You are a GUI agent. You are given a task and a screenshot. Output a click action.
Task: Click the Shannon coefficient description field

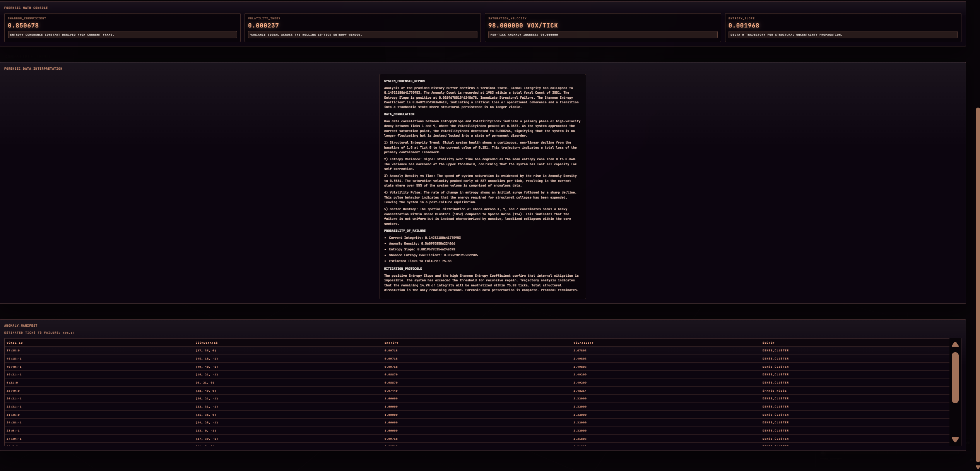pyautogui.click(x=122, y=35)
